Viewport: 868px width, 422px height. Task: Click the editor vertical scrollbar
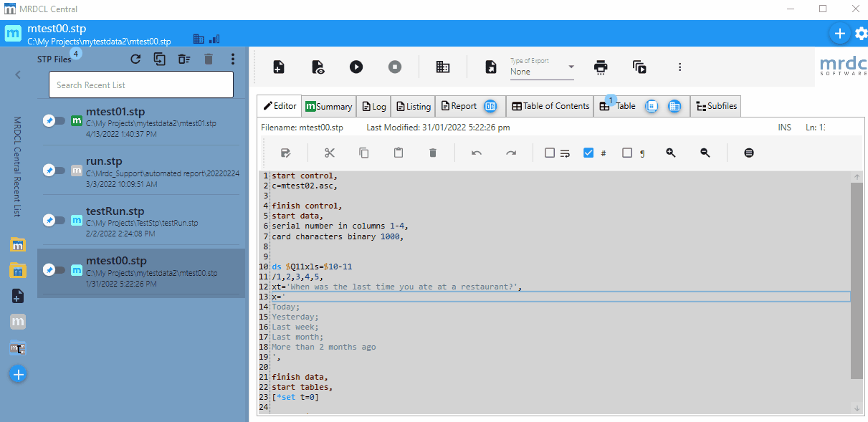point(857,279)
